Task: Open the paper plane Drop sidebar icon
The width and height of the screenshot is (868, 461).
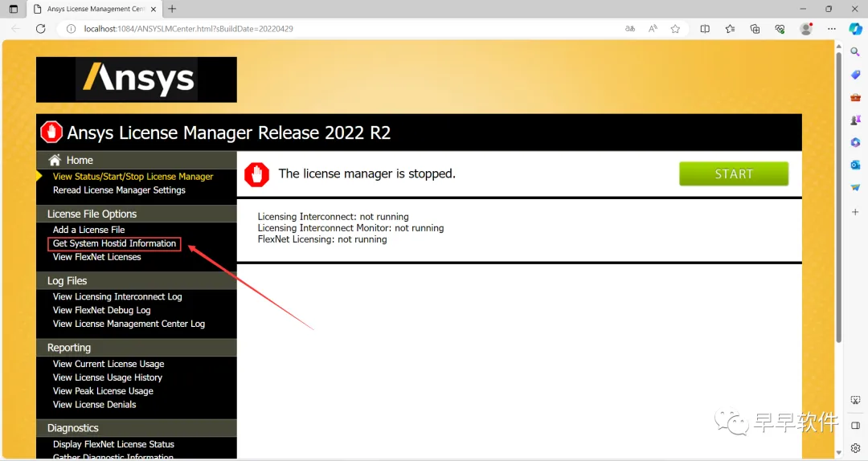Action: coord(855,188)
